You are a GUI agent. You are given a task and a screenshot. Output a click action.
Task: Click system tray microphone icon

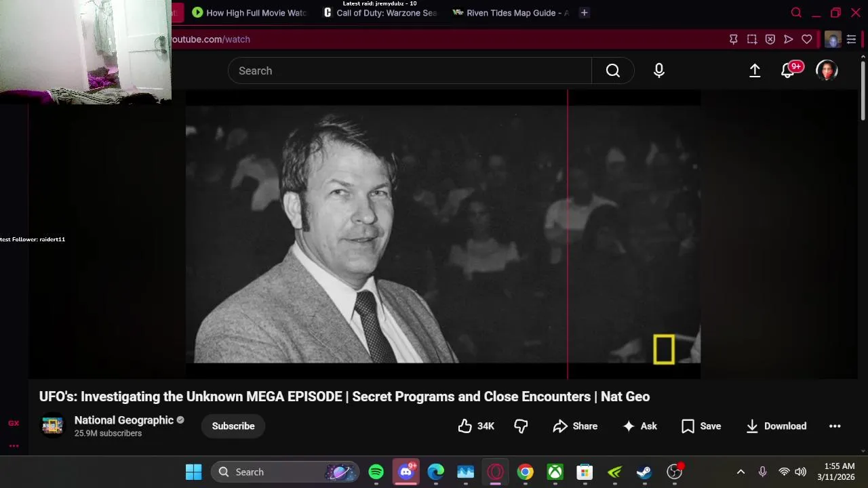(x=762, y=472)
